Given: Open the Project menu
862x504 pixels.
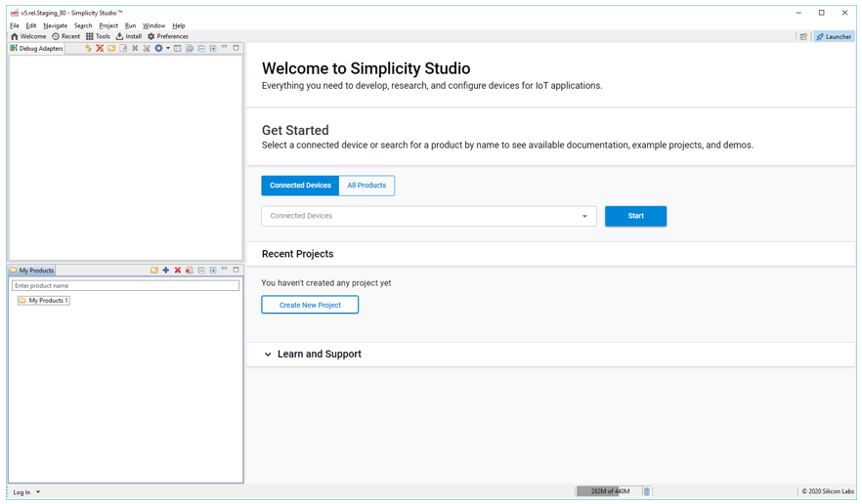Looking at the screenshot, I should 108,25.
